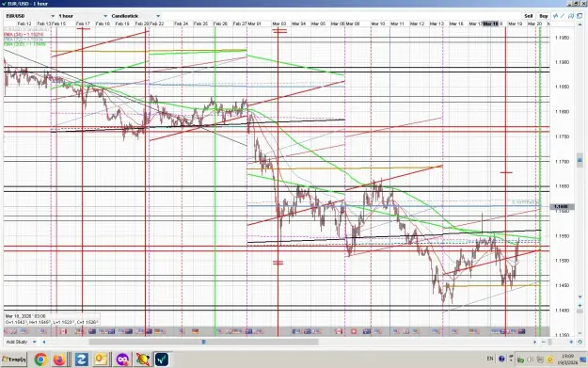The image size is (588, 368).
Task: Click the Canada flag event under Mar 06
Action: (339, 331)
